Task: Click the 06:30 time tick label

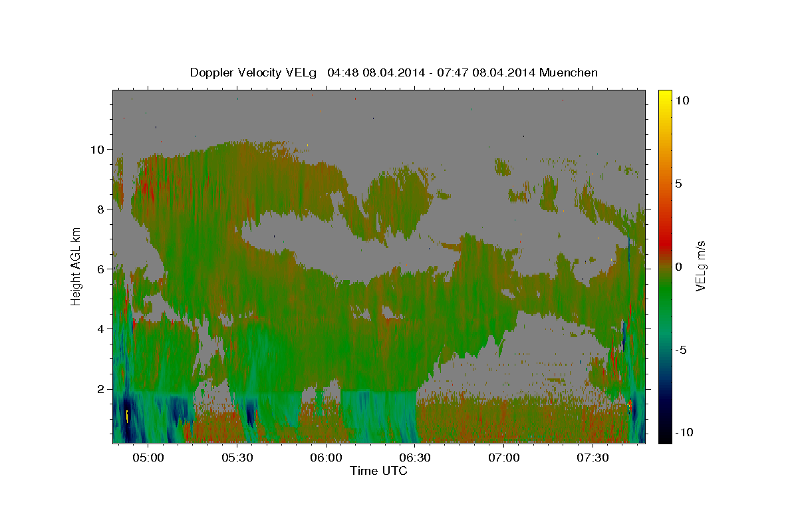Action: 415,458
